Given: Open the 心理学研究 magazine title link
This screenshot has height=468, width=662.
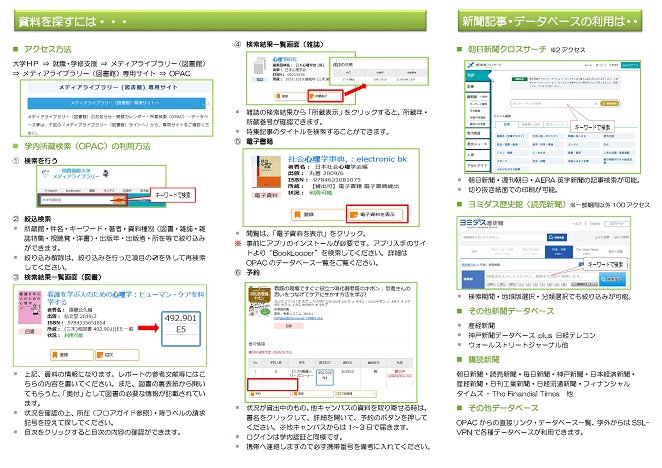Looking at the screenshot, I should (x=284, y=60).
